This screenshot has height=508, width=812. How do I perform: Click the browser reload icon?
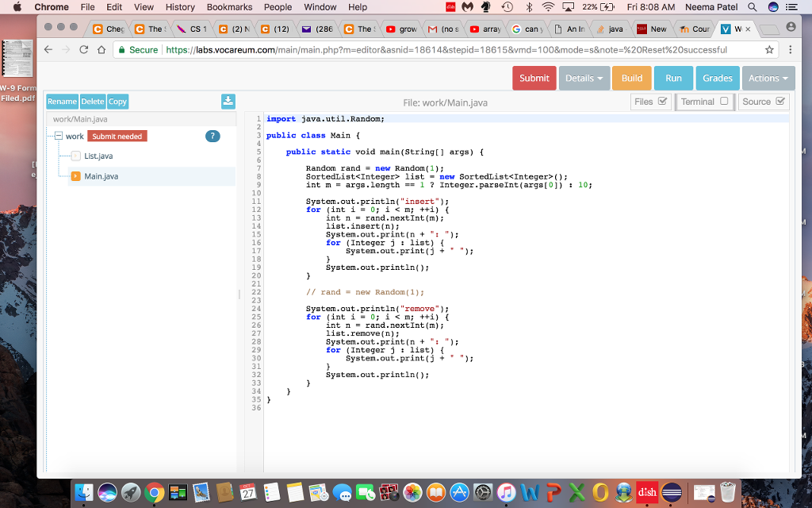click(82, 48)
